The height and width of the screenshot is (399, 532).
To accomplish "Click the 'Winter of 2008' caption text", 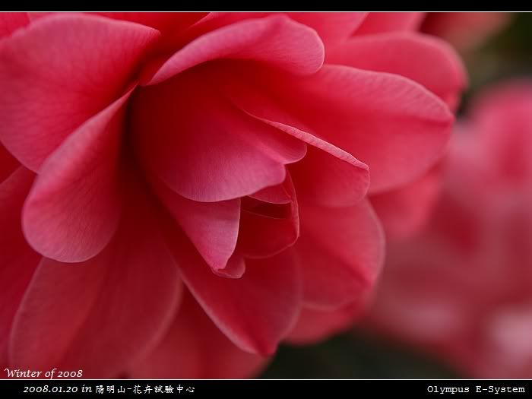I will click(43, 373).
